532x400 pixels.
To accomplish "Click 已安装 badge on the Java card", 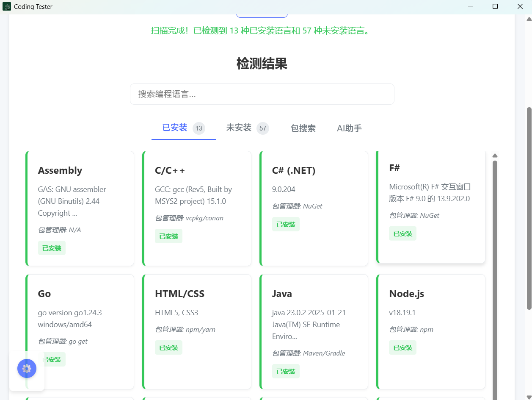I will (286, 371).
